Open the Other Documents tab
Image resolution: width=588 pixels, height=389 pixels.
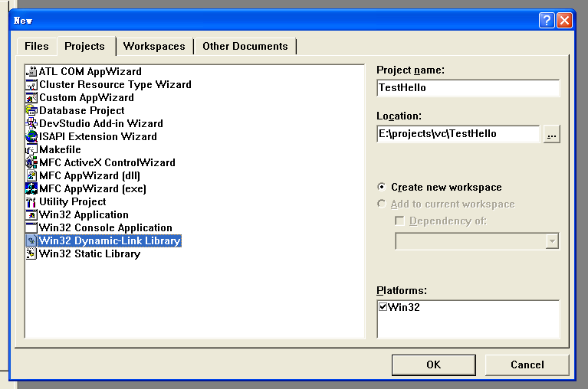click(x=245, y=47)
